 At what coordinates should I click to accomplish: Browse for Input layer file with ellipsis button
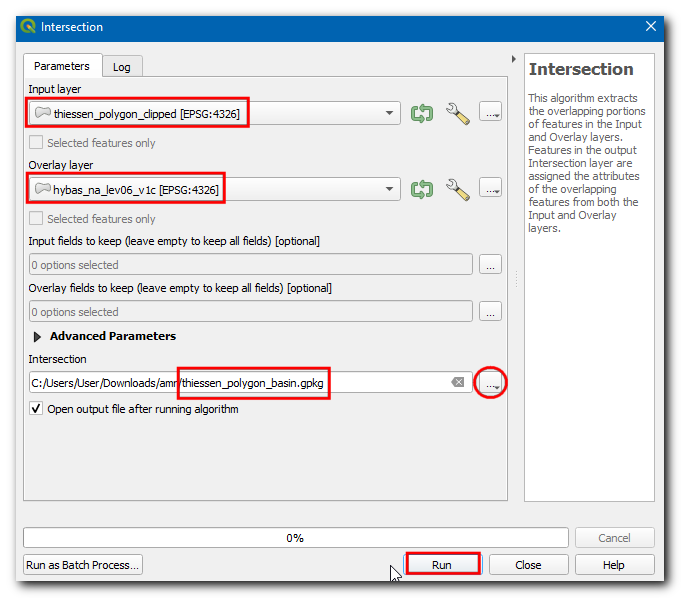pyautogui.click(x=490, y=113)
